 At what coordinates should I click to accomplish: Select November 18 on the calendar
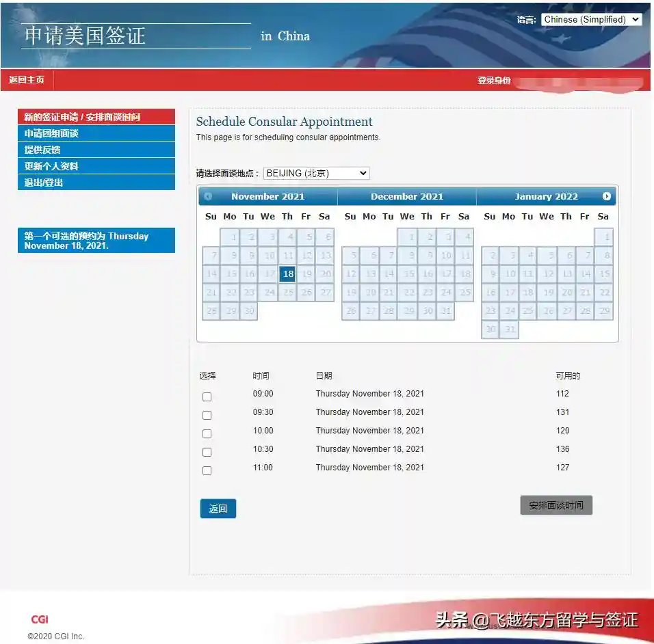pyautogui.click(x=287, y=274)
